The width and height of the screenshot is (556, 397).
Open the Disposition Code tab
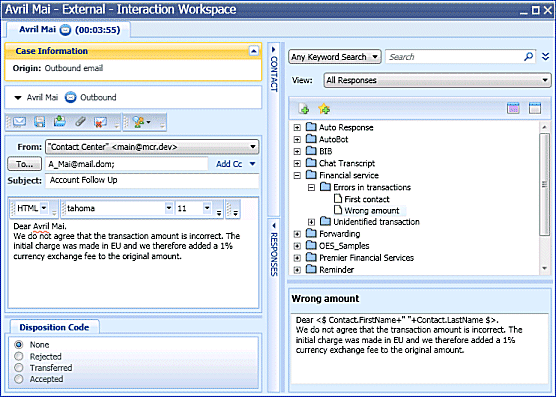point(54,327)
